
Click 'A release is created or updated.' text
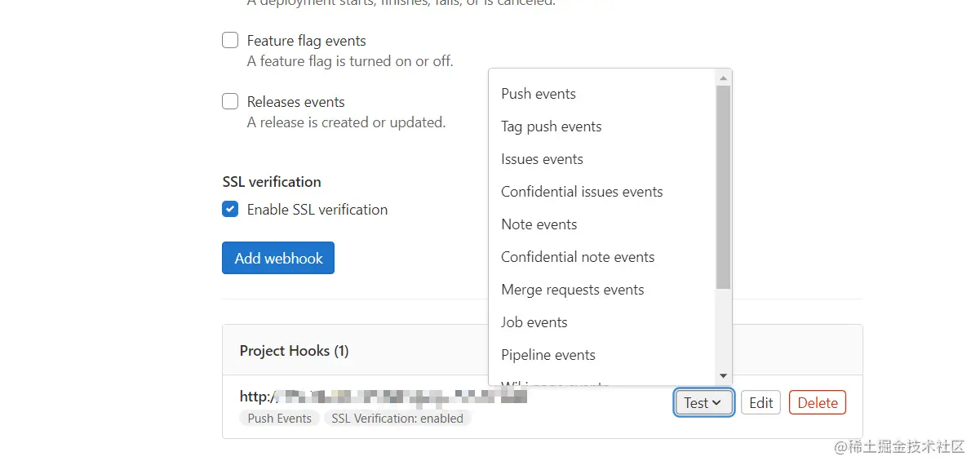[x=346, y=122]
